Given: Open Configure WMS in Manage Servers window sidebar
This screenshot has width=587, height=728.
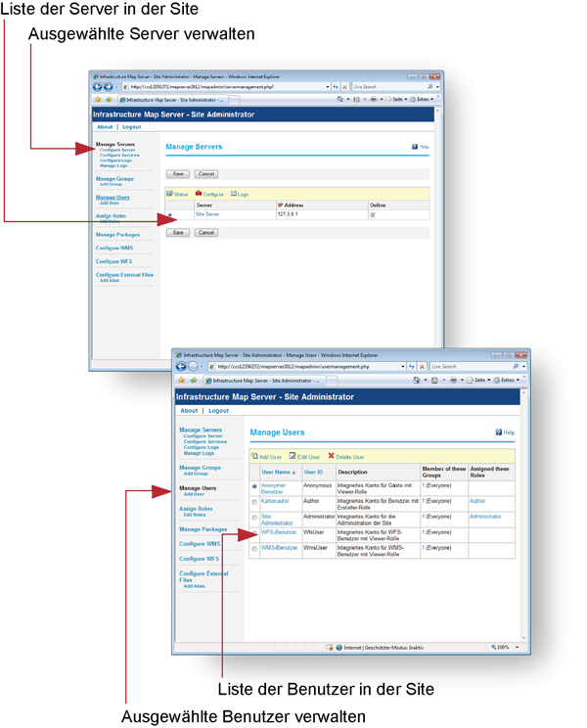Looking at the screenshot, I should [114, 248].
